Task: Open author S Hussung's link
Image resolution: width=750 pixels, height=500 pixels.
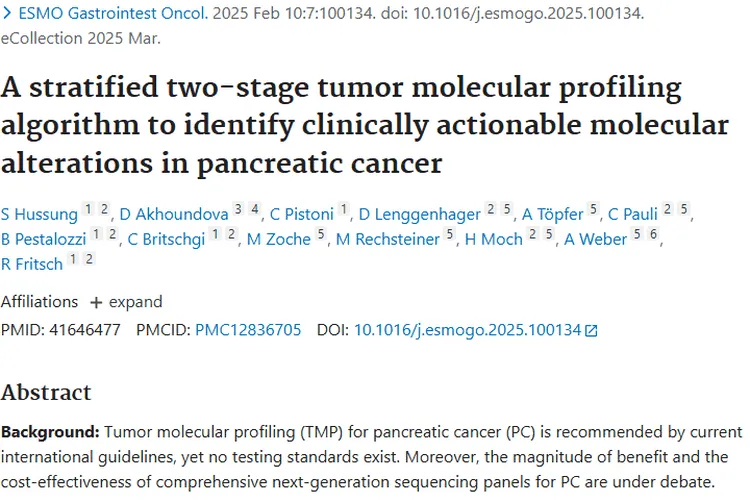Action: 39,213
